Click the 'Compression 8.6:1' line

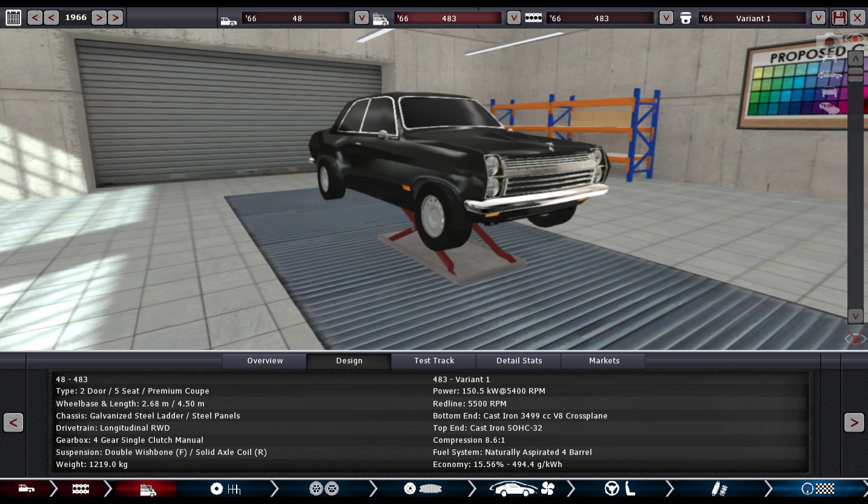pyautogui.click(x=469, y=440)
